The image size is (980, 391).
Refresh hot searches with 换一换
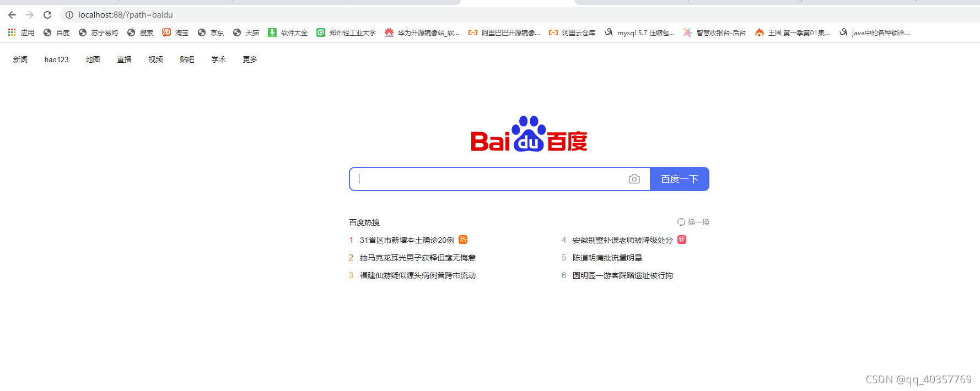click(693, 222)
